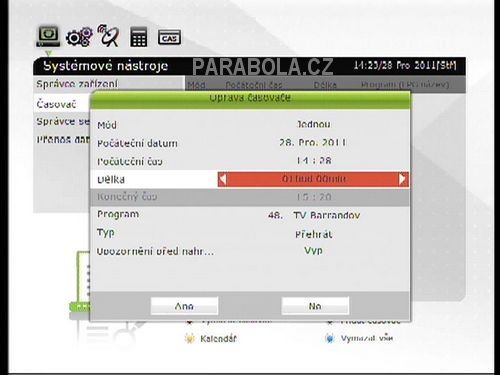Increase Délka with the right arrow
Screen dimensions: 500x375
click(x=403, y=179)
